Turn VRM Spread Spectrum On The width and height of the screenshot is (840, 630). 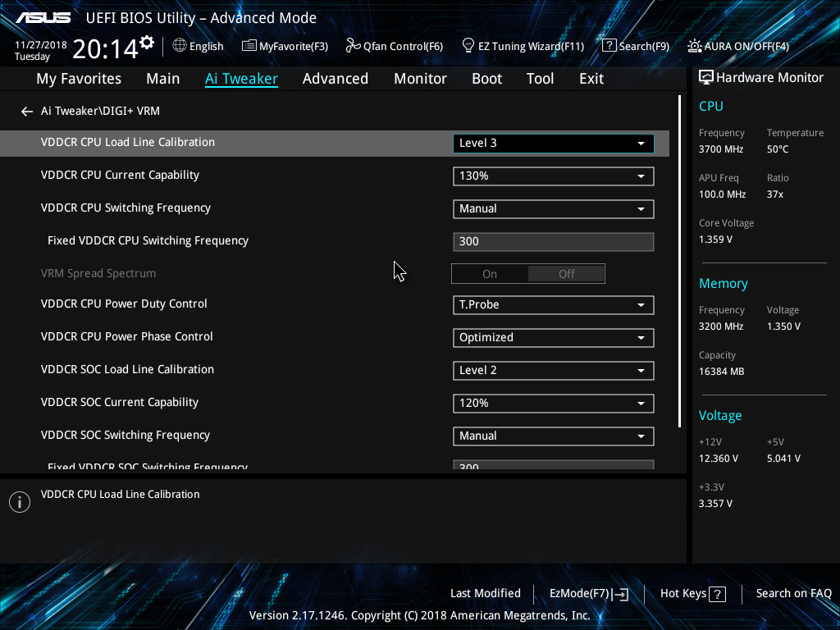click(490, 274)
